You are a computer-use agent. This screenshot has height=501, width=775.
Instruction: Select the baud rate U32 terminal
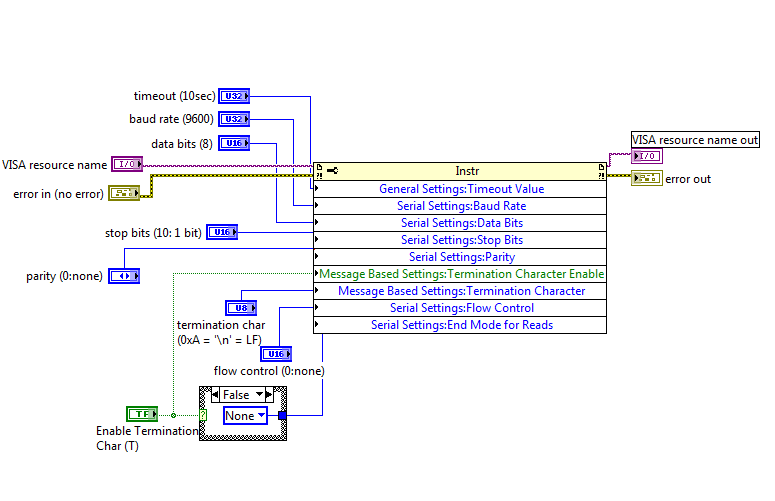(x=234, y=119)
